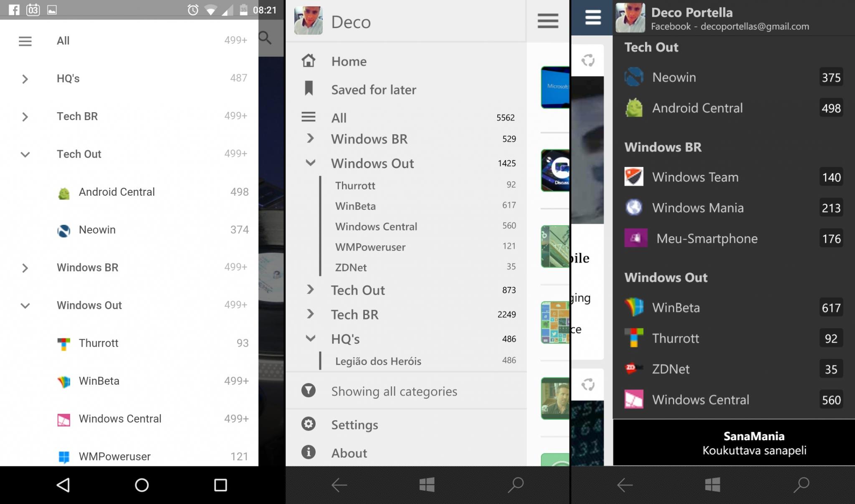Open Windows Mania feed in dark panel
The width and height of the screenshot is (855, 504).
(x=734, y=208)
